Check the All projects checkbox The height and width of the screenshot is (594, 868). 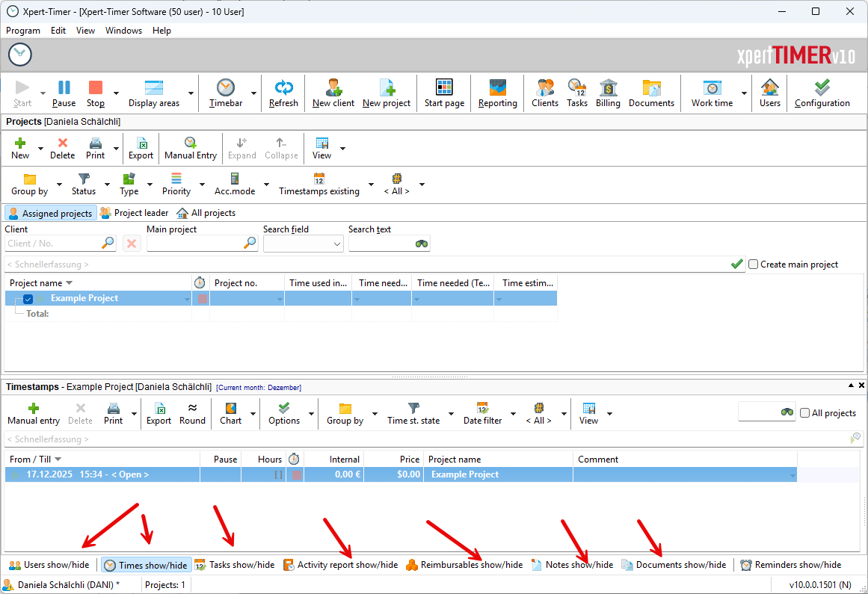(x=805, y=413)
